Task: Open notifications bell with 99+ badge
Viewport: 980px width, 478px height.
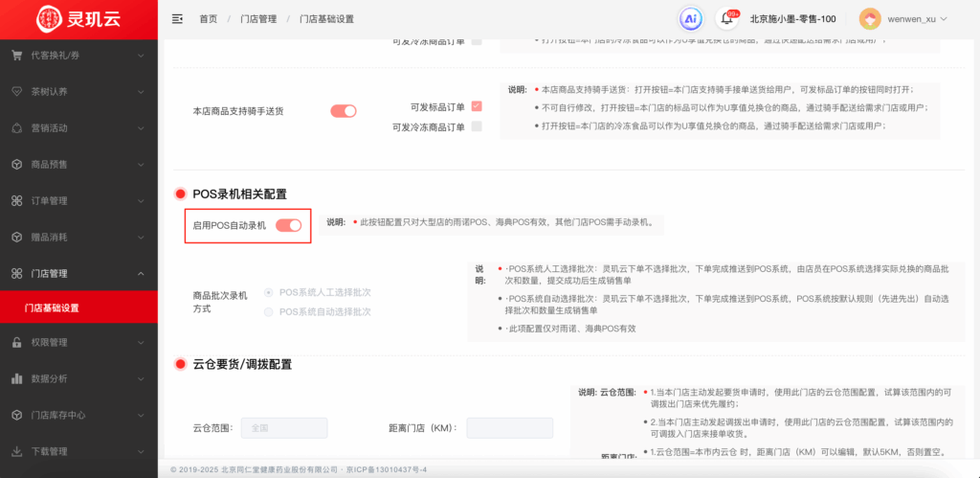Action: click(x=726, y=19)
